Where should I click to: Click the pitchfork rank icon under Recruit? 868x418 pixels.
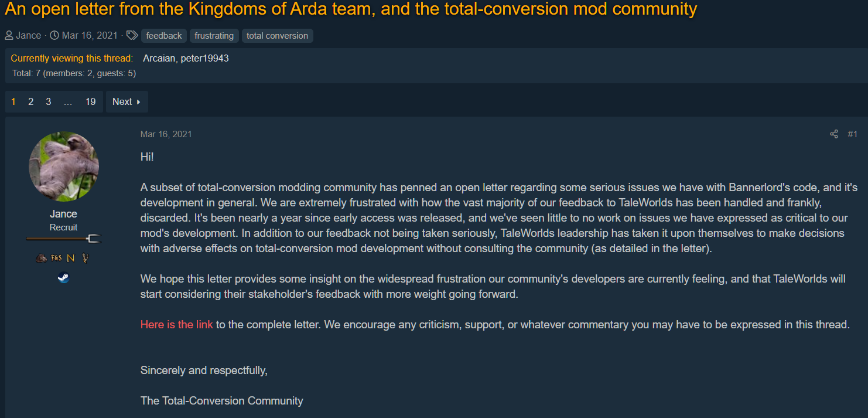pyautogui.click(x=64, y=239)
